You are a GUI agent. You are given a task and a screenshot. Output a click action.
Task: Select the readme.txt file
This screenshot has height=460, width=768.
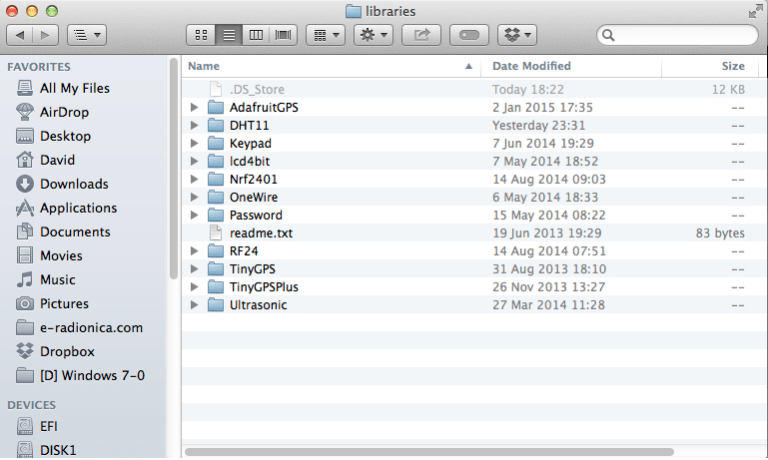point(260,233)
